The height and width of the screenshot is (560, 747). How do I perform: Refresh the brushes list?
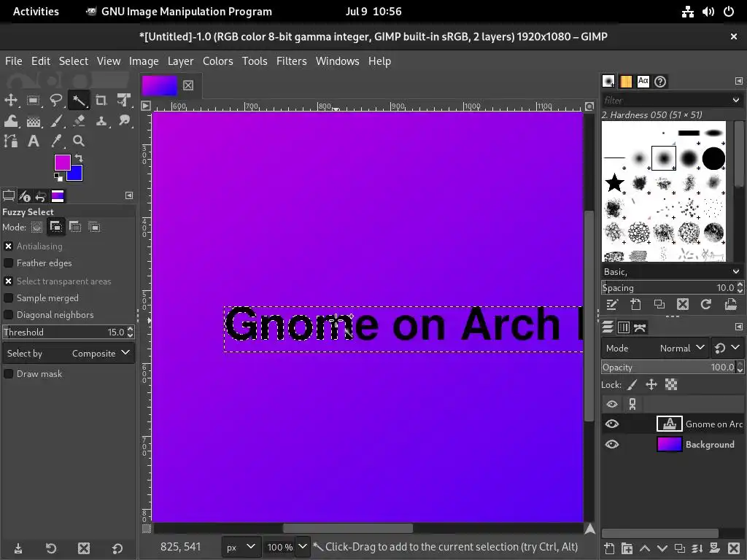[x=706, y=304]
